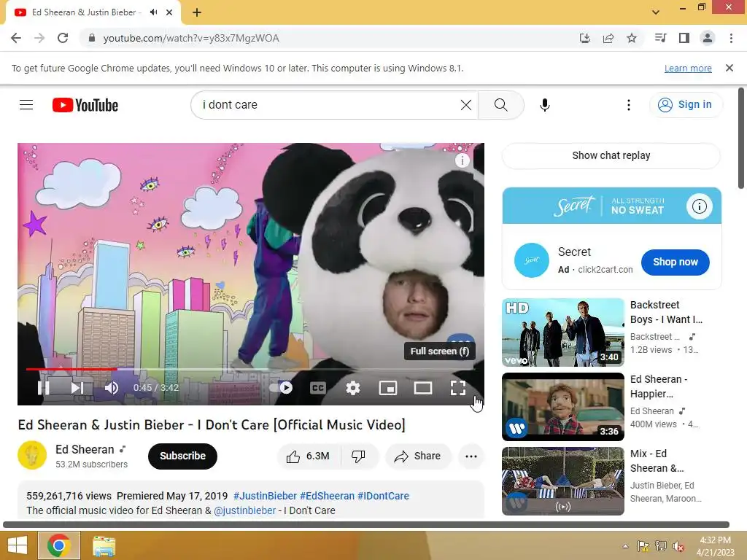Pause the video with the pause button
The image size is (747, 560).
[x=43, y=388]
